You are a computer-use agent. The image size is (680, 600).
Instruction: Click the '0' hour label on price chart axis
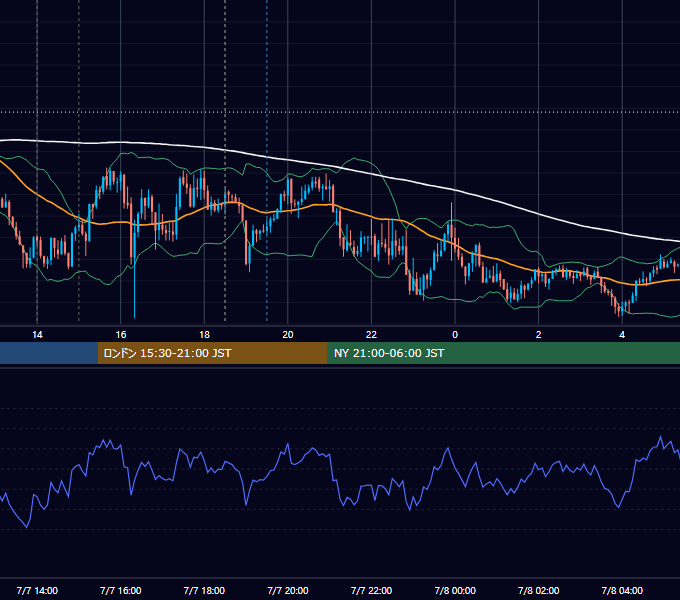[x=455, y=335]
